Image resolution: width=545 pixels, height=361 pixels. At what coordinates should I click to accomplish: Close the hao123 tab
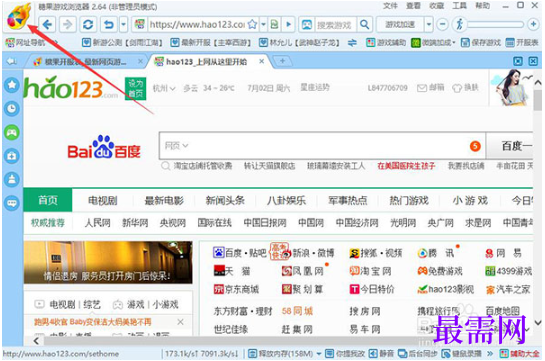click(262, 61)
